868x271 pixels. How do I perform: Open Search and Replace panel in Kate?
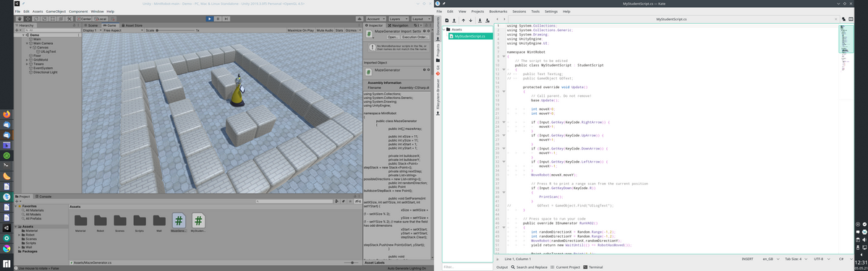530,267
